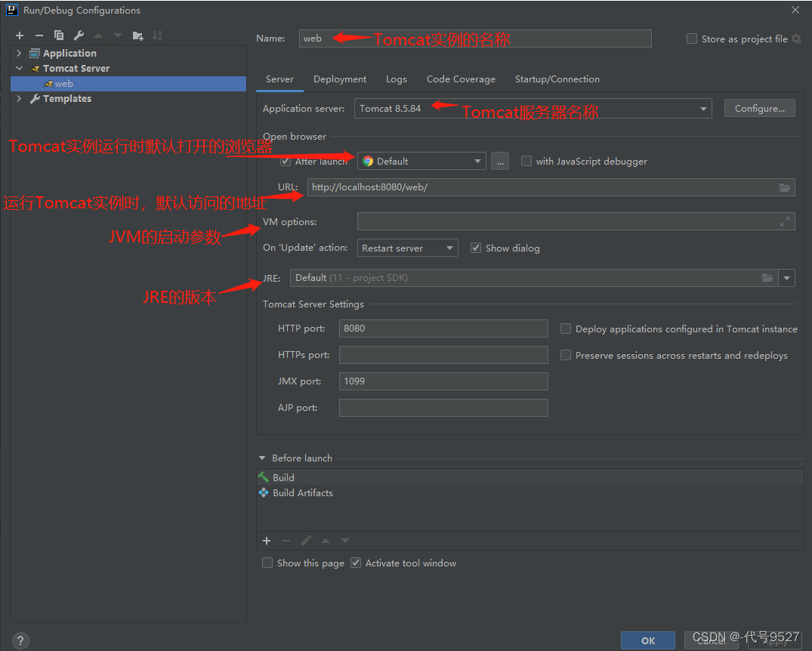Add a new configuration with plus icon

pos(20,35)
